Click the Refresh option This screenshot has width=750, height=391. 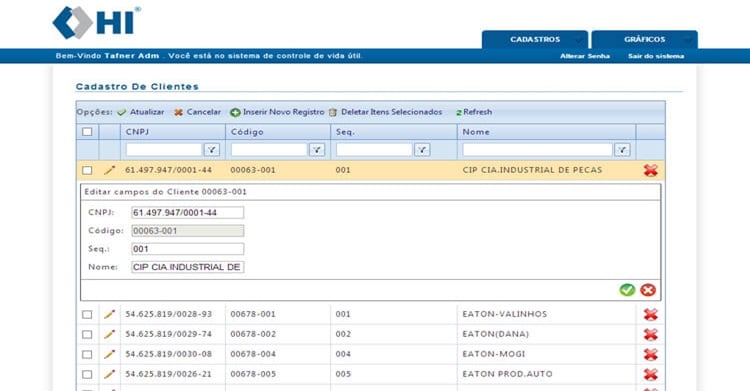coord(474,112)
